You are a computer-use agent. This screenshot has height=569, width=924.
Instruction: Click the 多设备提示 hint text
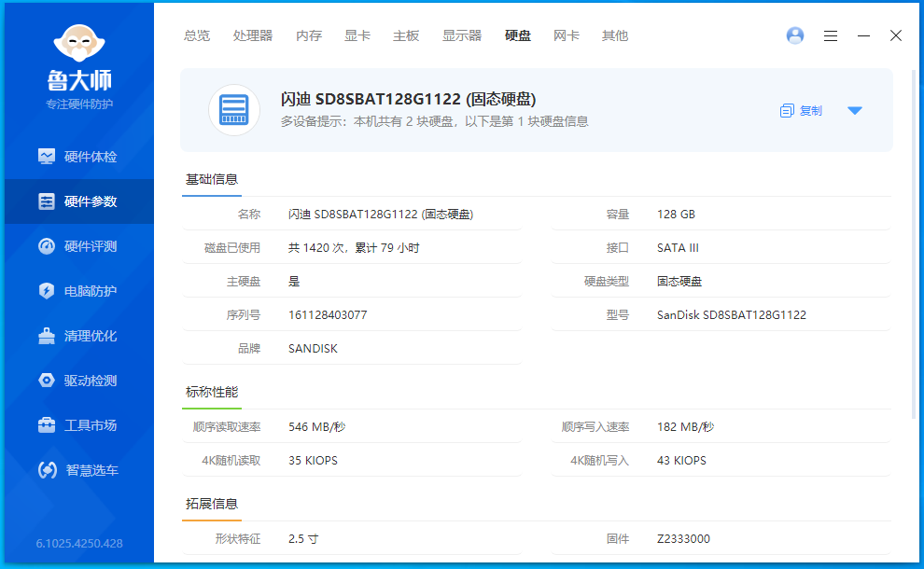coord(434,122)
